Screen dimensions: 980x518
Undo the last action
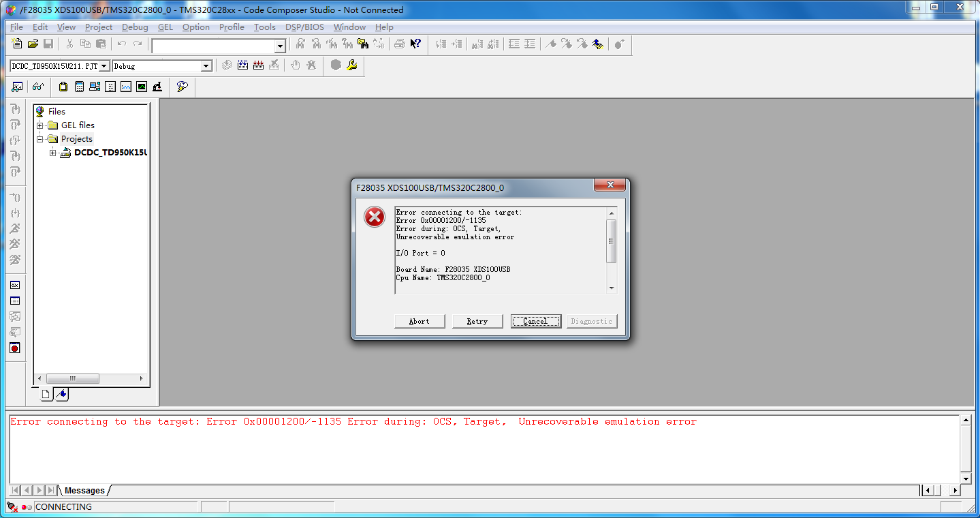(x=122, y=44)
